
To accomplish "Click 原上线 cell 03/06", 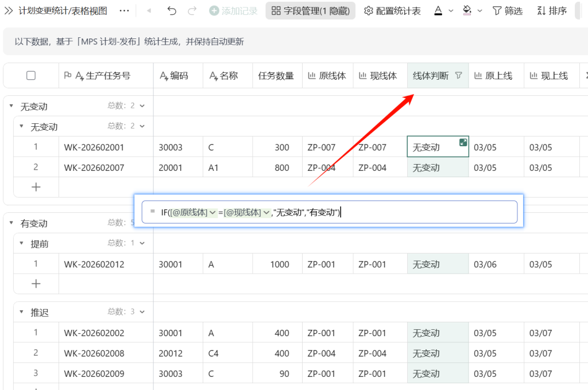I will (x=496, y=264).
